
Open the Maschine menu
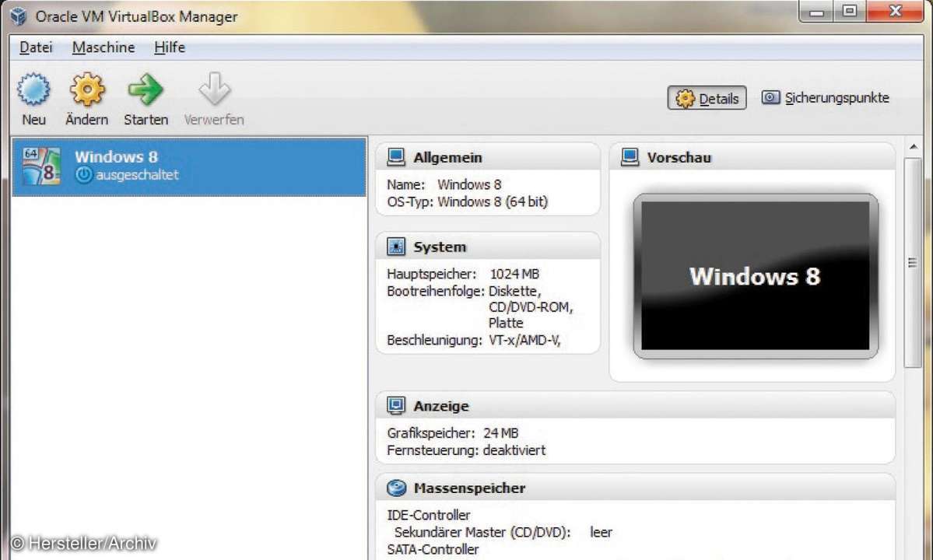pos(103,47)
